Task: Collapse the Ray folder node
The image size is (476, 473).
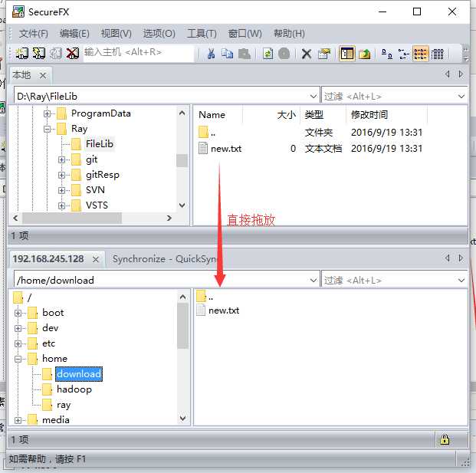Action: (47, 129)
